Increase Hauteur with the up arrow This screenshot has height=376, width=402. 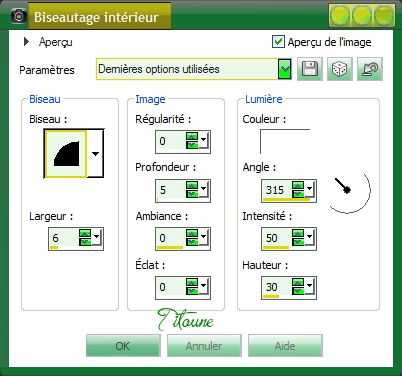pyautogui.click(x=298, y=283)
